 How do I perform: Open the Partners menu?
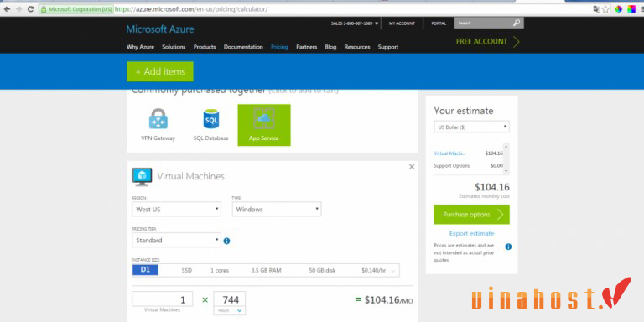pos(306,47)
